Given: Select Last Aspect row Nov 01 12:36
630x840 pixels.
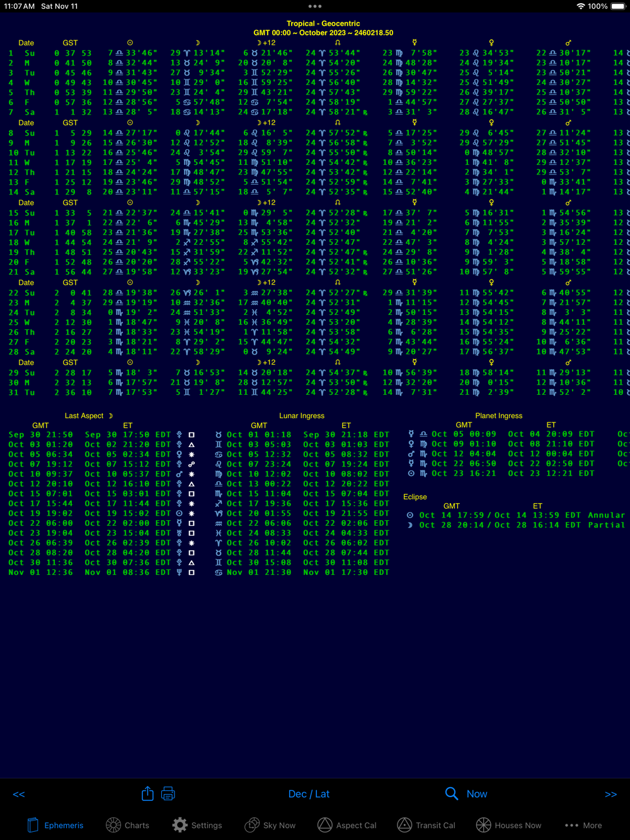Looking at the screenshot, I should point(102,572).
